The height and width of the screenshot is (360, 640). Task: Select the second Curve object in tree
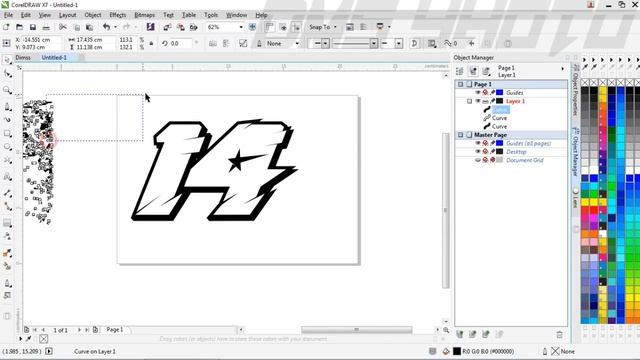coord(500,118)
